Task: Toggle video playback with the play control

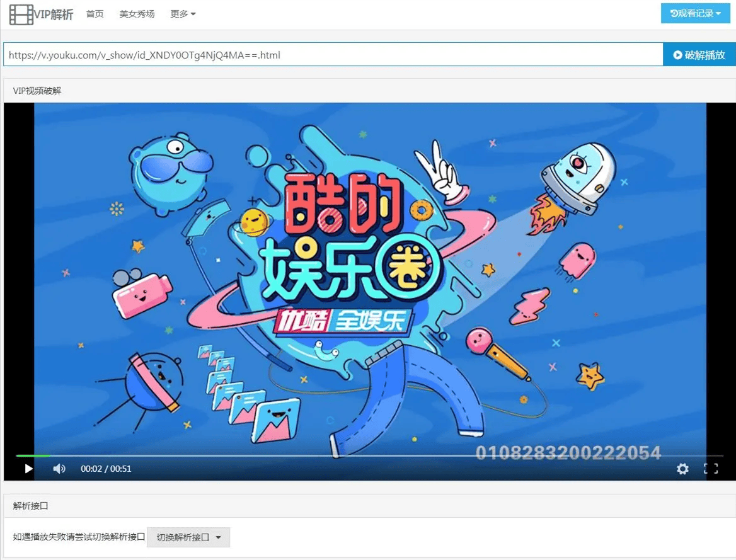Action: (x=28, y=469)
